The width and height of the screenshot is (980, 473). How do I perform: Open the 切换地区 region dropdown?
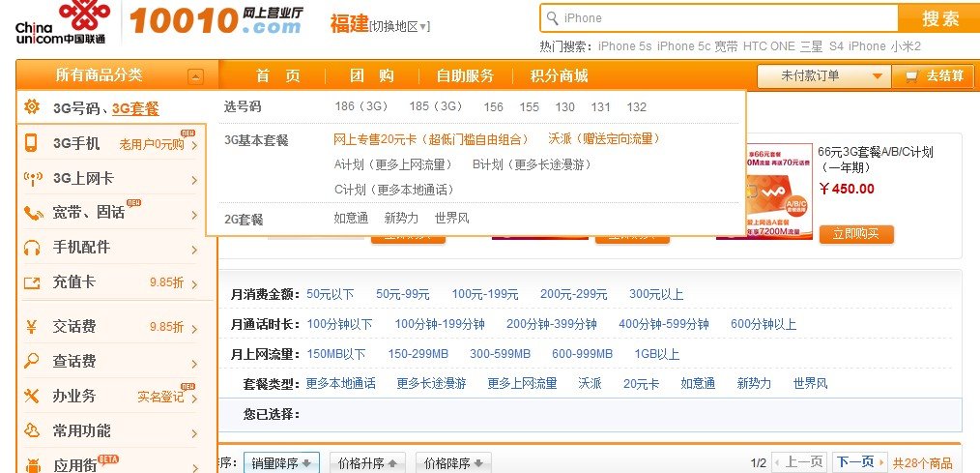399,26
